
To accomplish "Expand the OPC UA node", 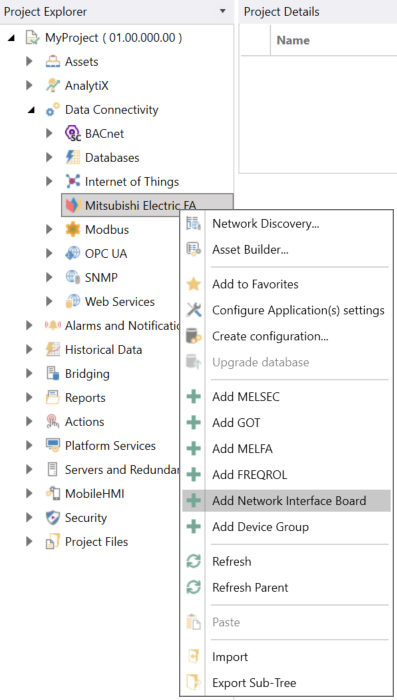I will coord(49,254).
